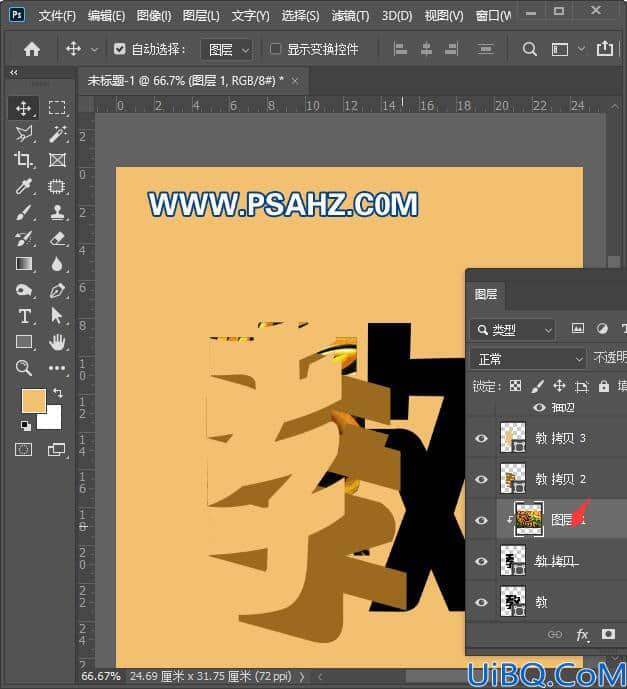Open the search magnifier in options bar

(529, 49)
